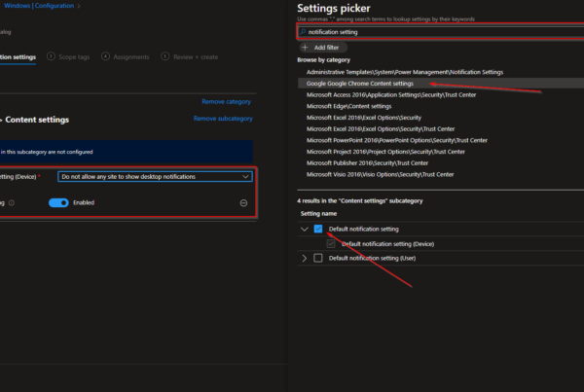
Task: Click the step 2 Scope tags circle icon
Action: 51,56
